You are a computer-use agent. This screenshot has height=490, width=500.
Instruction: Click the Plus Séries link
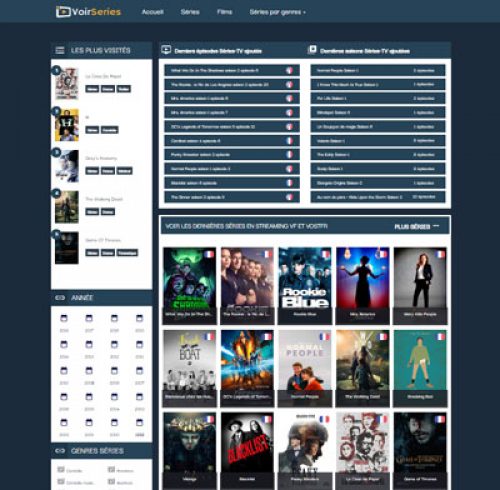417,226
